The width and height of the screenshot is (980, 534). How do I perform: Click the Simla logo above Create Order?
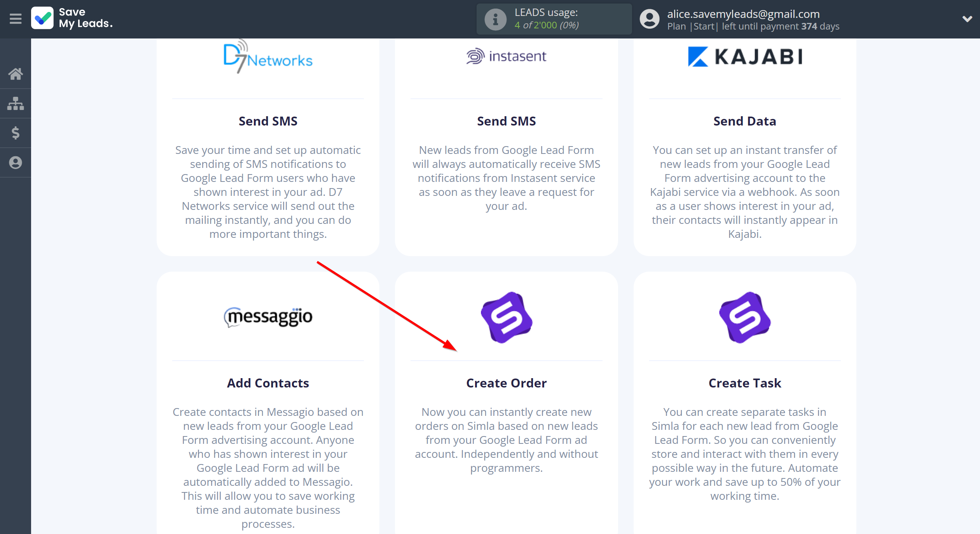507,318
